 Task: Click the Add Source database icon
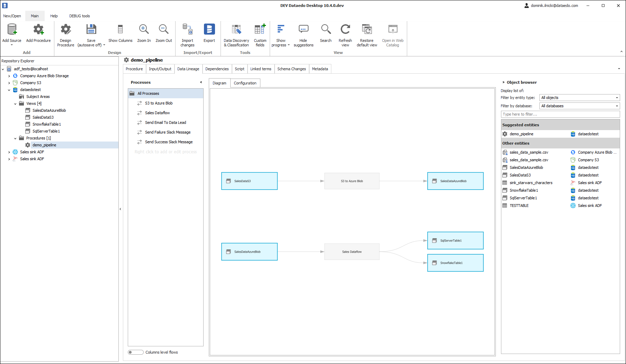[x=12, y=30]
